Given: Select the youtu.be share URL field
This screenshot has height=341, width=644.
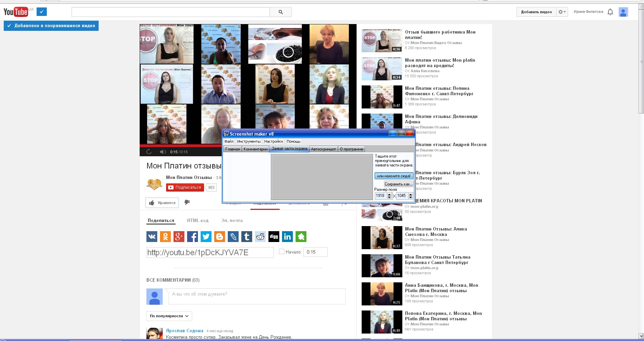Looking at the screenshot, I should coord(210,253).
